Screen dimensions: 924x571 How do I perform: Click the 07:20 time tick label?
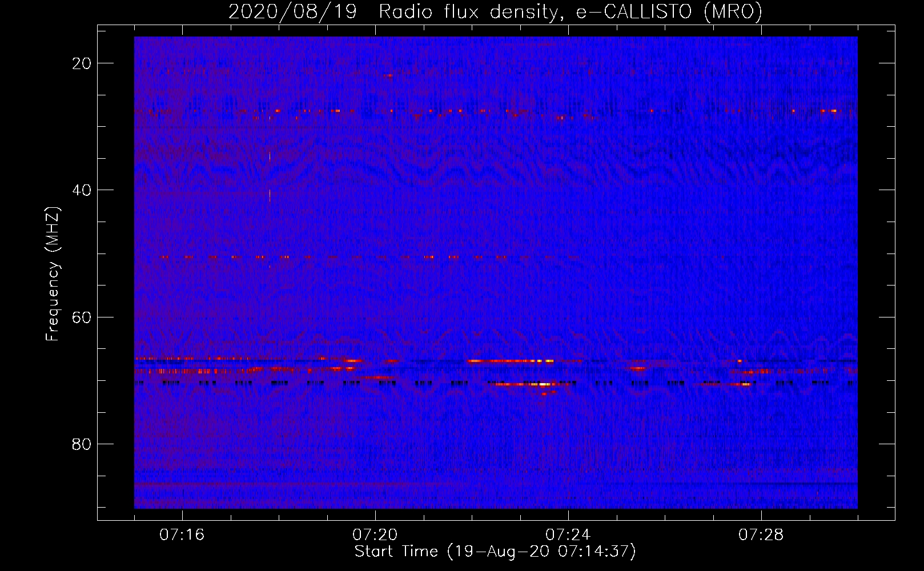(375, 535)
